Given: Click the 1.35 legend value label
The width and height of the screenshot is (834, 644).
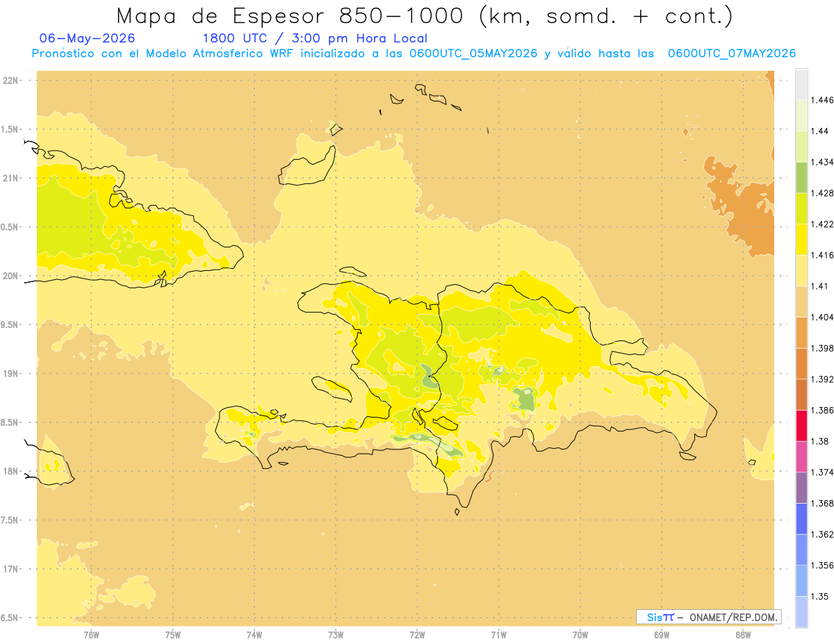Looking at the screenshot, I should pos(820,596).
